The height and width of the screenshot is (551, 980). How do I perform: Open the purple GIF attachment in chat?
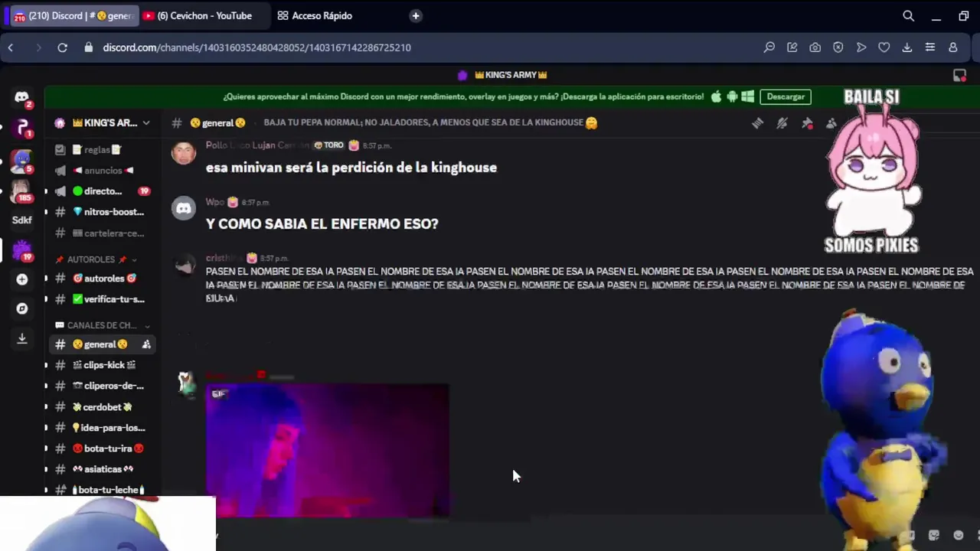pos(328,451)
